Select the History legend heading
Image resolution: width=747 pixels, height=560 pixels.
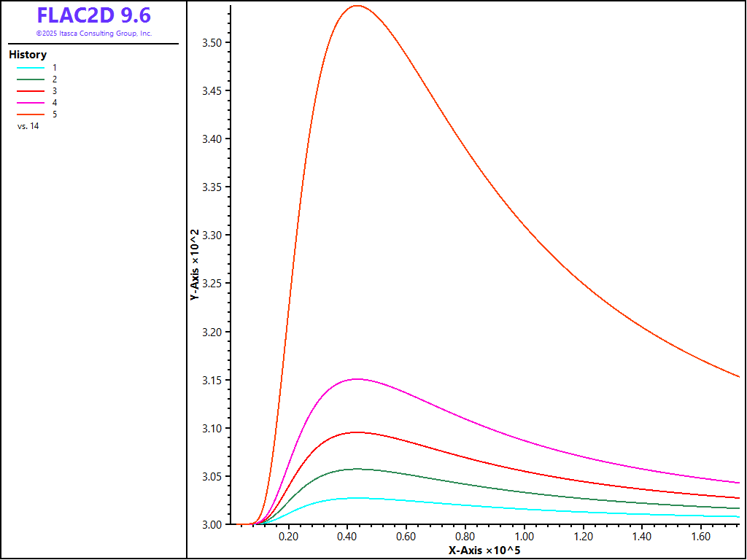[28, 55]
